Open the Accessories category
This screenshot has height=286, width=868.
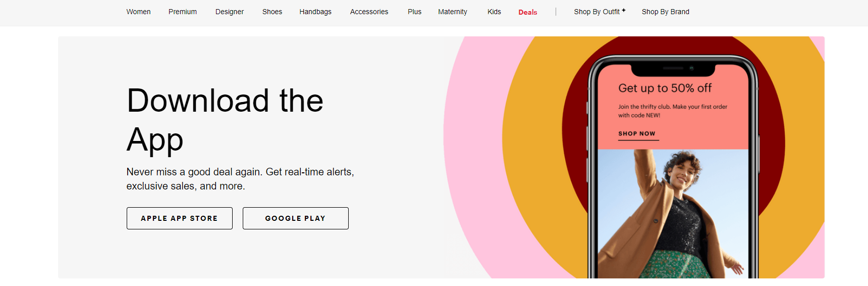(x=369, y=12)
